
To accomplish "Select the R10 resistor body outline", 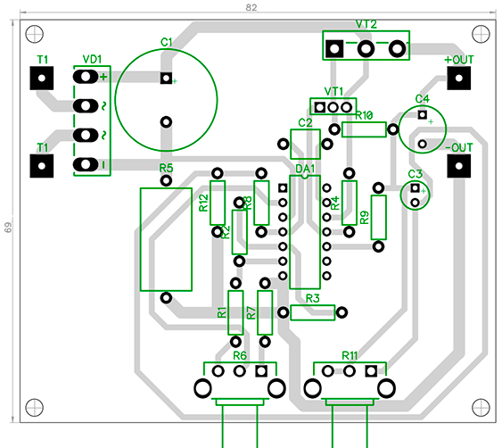I will 364,129.
